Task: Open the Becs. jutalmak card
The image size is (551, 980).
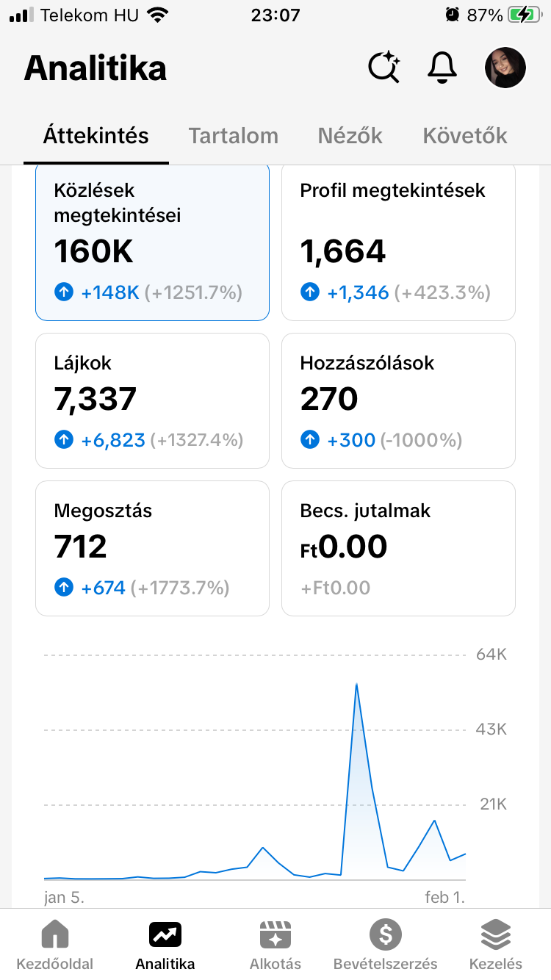Action: coord(398,548)
